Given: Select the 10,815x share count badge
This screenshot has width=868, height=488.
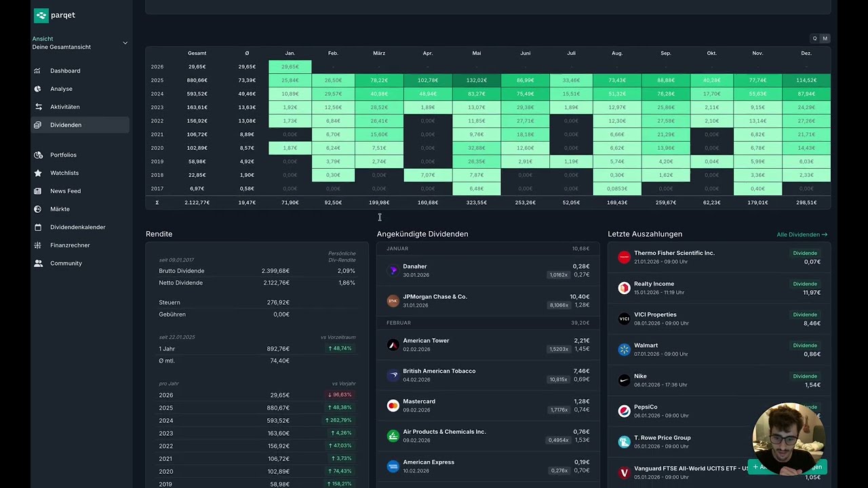Looking at the screenshot, I should coord(559,380).
